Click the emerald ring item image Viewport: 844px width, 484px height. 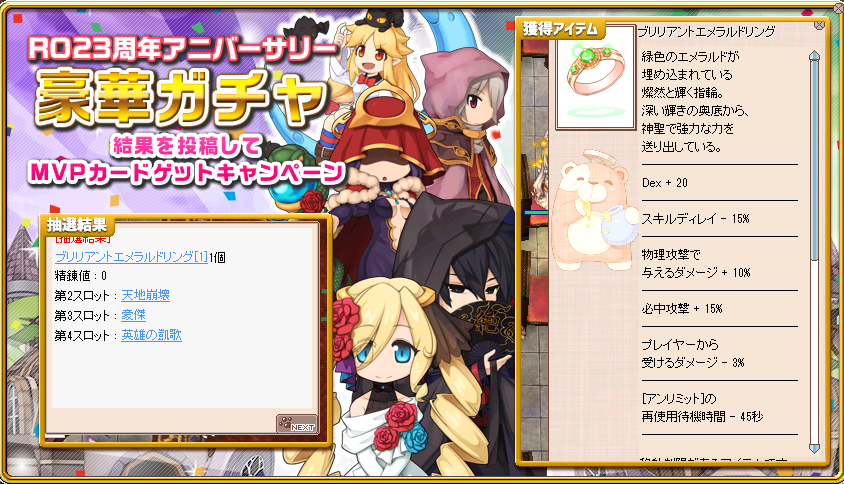tap(595, 77)
